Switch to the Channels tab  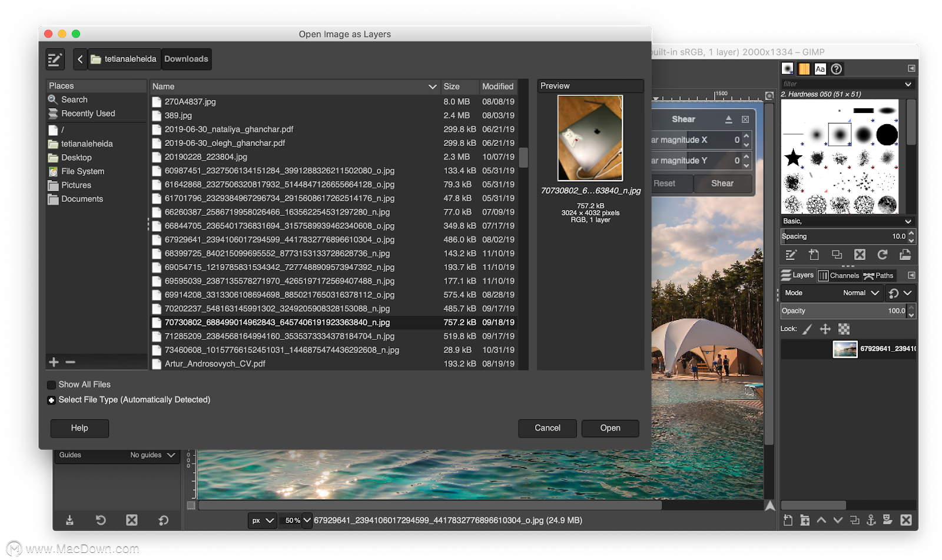pos(839,275)
